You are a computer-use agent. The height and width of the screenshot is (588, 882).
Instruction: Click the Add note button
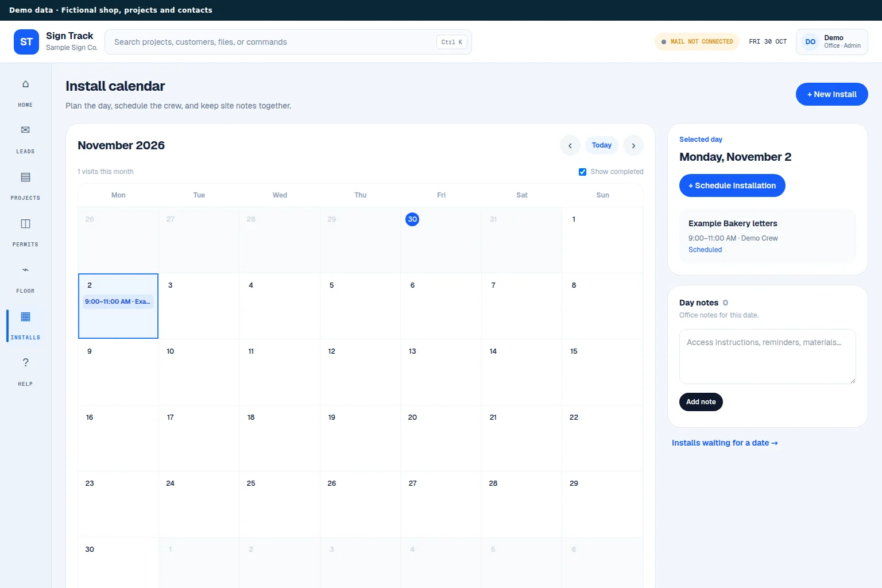[x=701, y=402]
